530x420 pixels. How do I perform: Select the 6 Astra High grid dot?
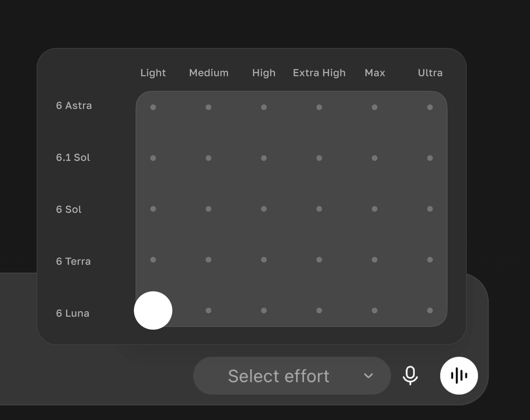pos(264,107)
